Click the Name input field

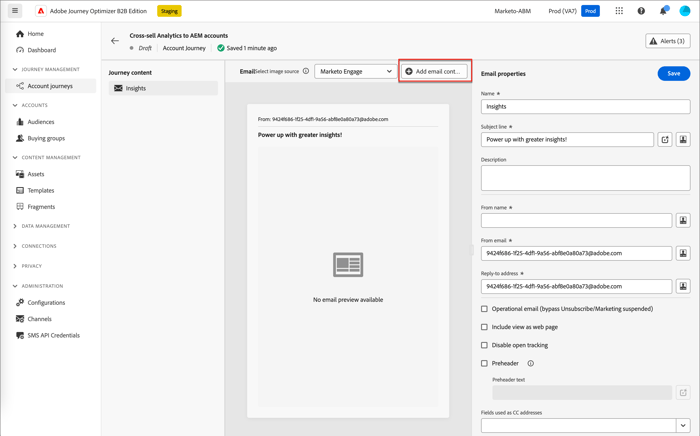585,107
